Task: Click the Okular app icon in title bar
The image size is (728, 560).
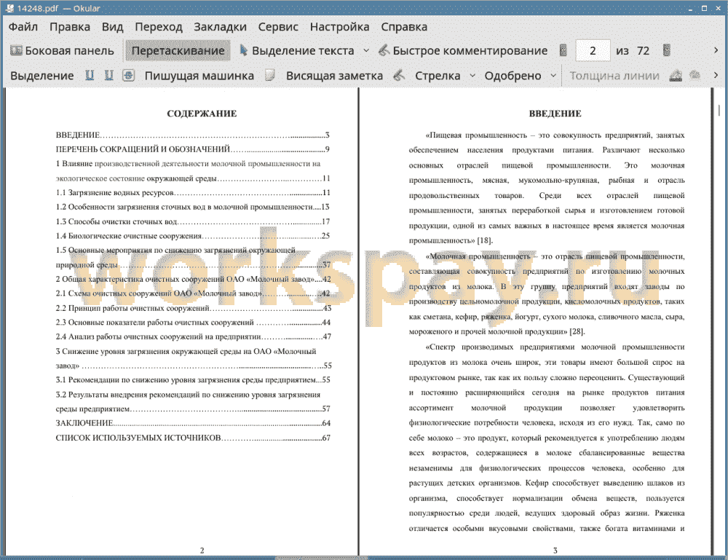Action: (x=9, y=8)
